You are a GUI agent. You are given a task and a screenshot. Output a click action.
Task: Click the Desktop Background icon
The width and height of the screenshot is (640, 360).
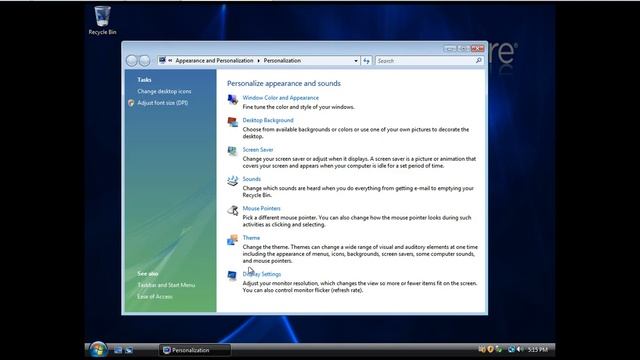point(233,122)
